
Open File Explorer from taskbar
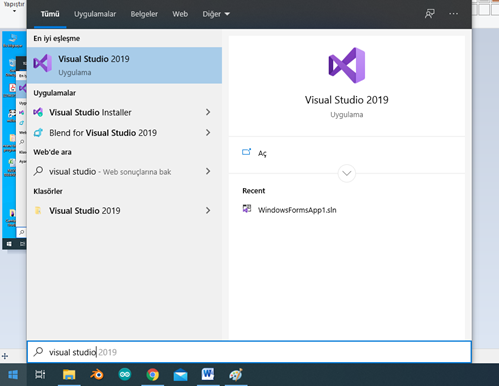[x=69, y=375]
